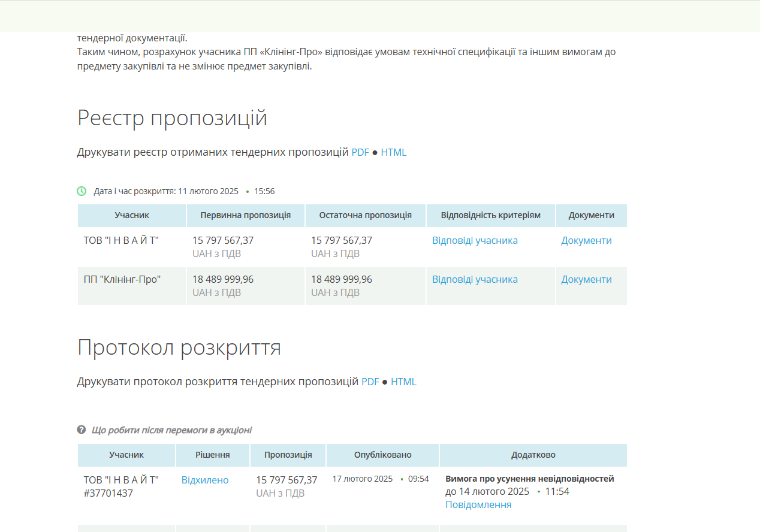
Task: Click the Додатково column header
Action: pos(533,455)
